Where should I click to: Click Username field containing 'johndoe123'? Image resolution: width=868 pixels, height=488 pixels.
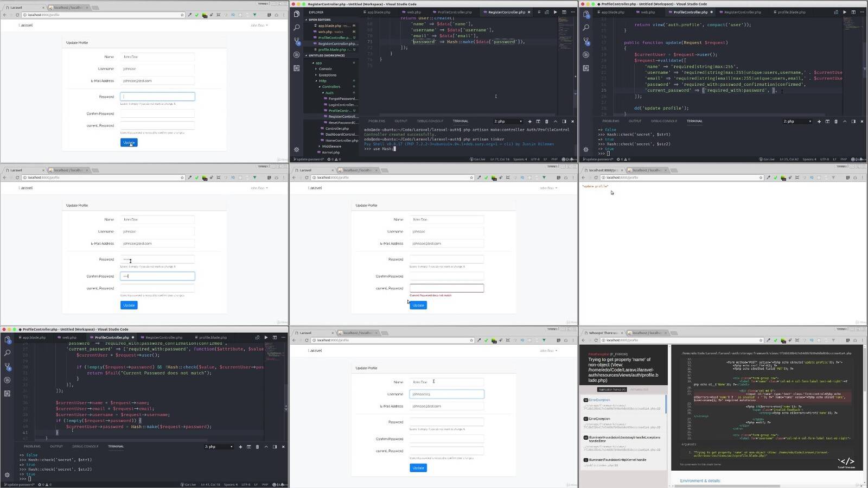(446, 394)
